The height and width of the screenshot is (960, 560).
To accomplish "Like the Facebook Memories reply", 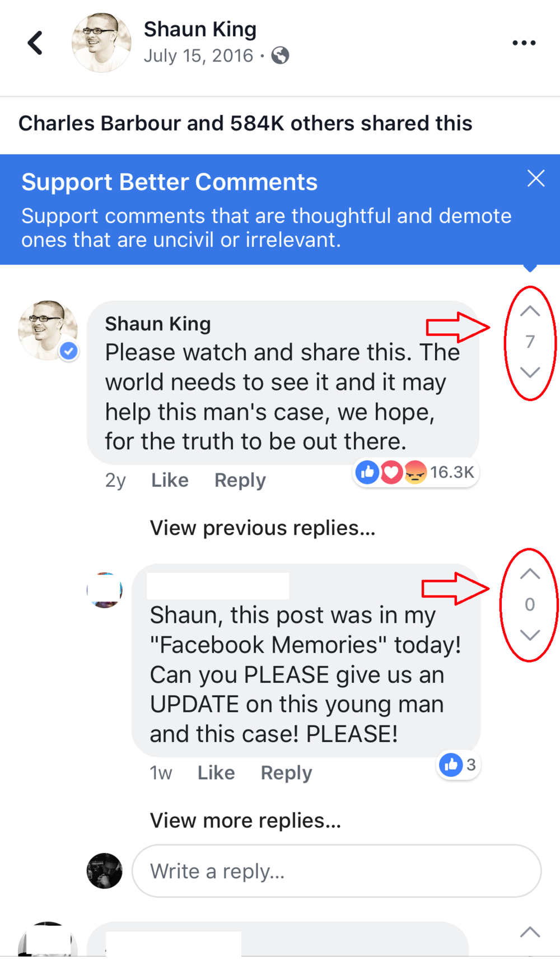I will click(216, 773).
